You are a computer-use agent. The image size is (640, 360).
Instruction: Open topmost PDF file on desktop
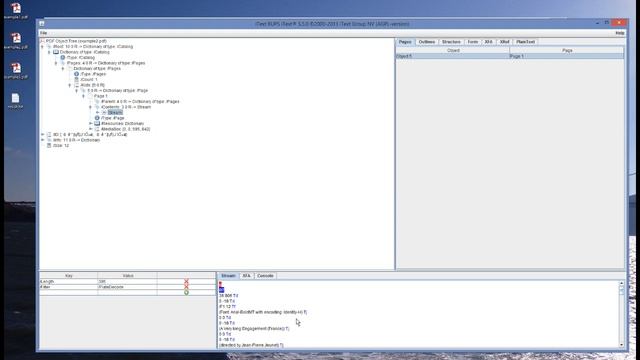[16, 11]
